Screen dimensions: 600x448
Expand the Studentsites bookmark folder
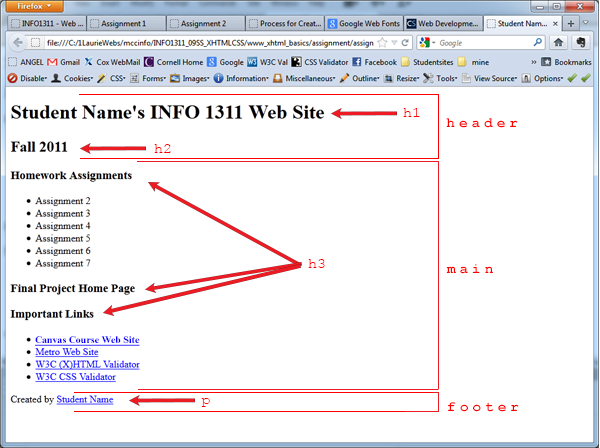click(427, 62)
